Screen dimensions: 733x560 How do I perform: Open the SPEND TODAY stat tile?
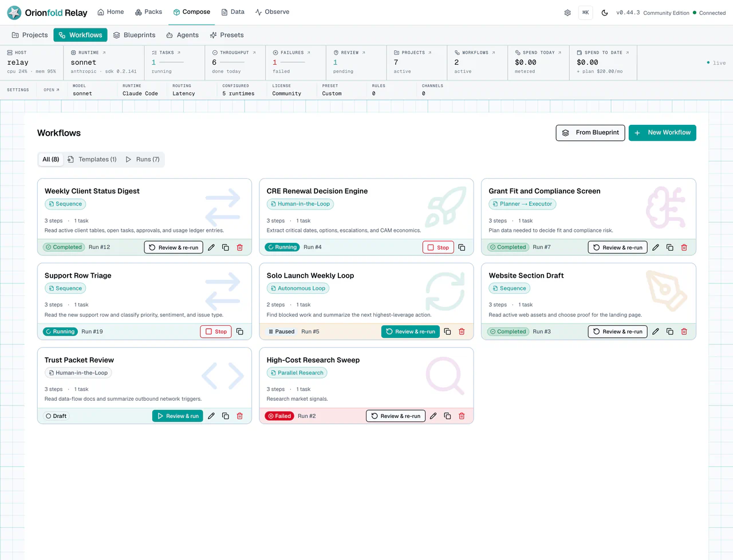click(x=539, y=62)
